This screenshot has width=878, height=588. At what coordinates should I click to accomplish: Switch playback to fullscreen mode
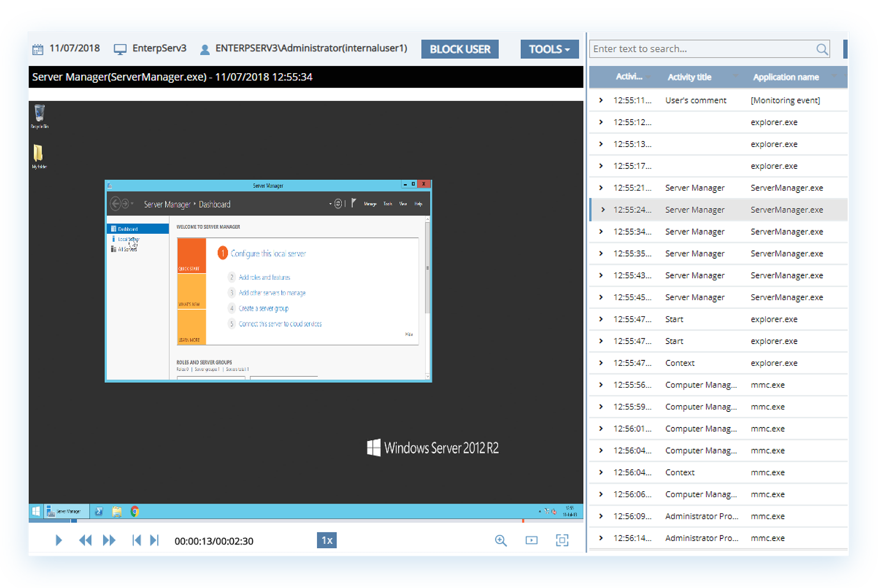tap(562, 540)
